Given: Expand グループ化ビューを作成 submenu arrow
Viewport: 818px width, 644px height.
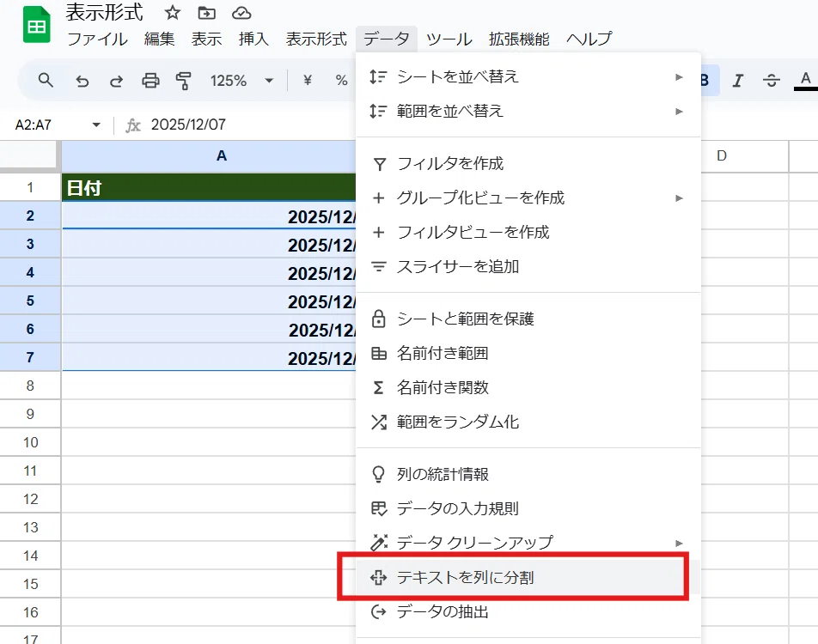Looking at the screenshot, I should 679,198.
